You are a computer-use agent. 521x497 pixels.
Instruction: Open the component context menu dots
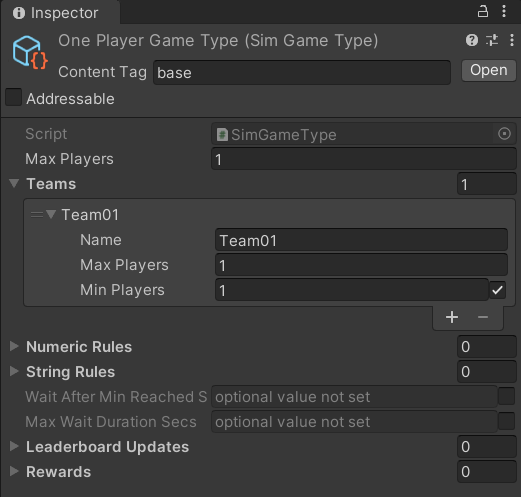[x=512, y=40]
